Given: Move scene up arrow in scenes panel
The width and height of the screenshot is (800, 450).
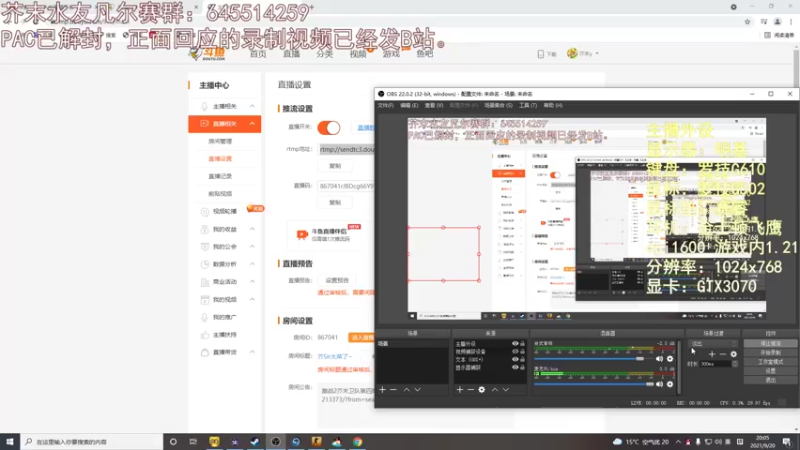Looking at the screenshot, I should pyautogui.click(x=407, y=390).
